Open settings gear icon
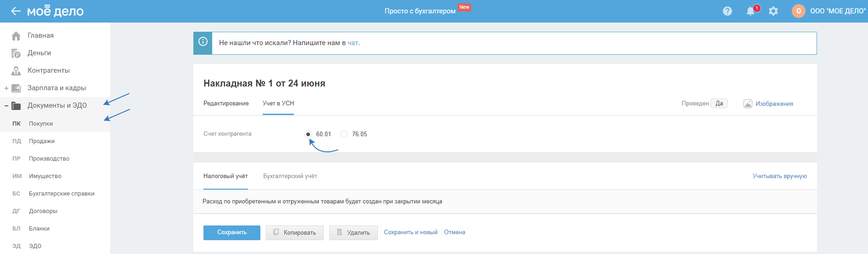The width and height of the screenshot is (868, 254). (x=773, y=11)
